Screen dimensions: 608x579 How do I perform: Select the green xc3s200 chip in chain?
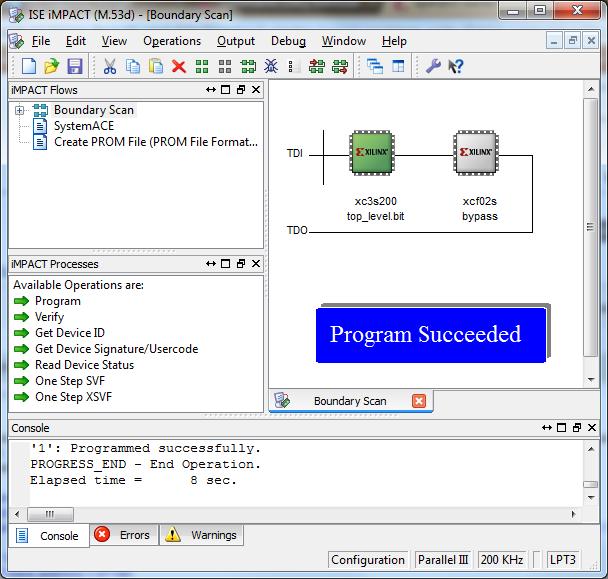coord(372,153)
